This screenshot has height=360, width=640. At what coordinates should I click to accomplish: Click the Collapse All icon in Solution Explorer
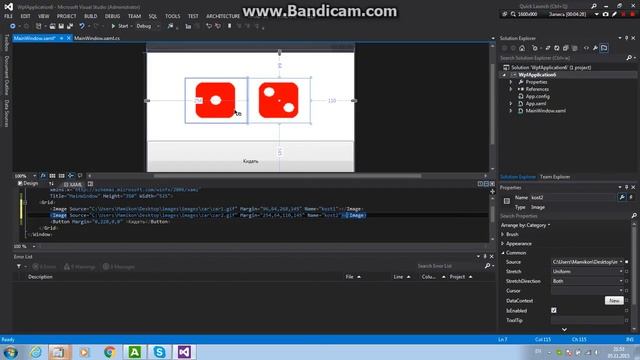click(x=566, y=48)
